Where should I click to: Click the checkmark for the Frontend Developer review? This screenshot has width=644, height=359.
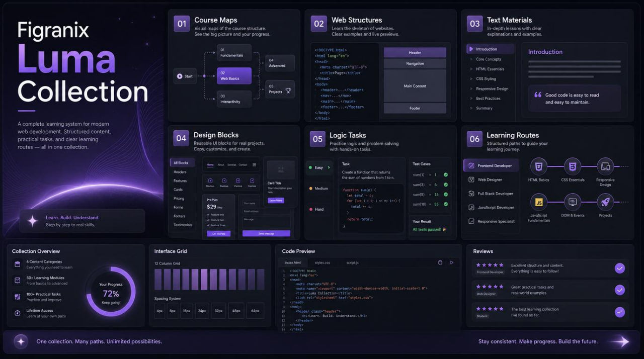pyautogui.click(x=620, y=268)
